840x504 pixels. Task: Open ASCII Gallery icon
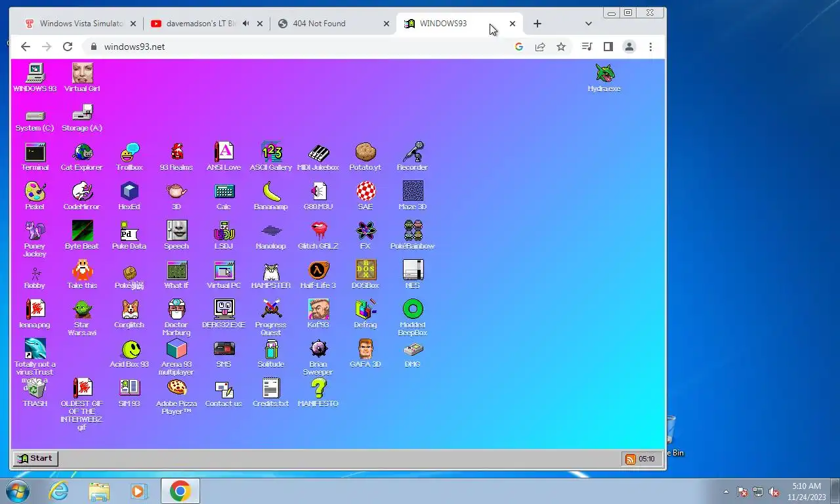[271, 156]
